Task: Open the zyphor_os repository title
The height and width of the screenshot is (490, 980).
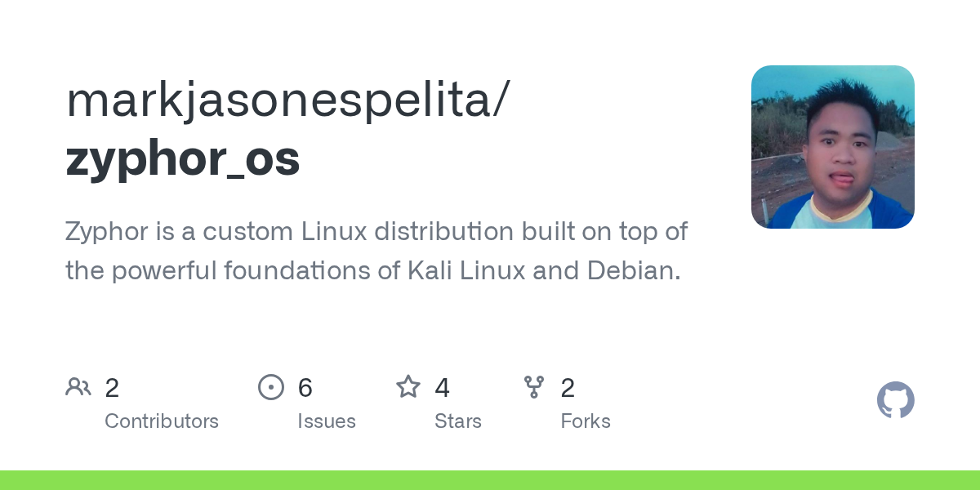Action: pyautogui.click(x=183, y=158)
